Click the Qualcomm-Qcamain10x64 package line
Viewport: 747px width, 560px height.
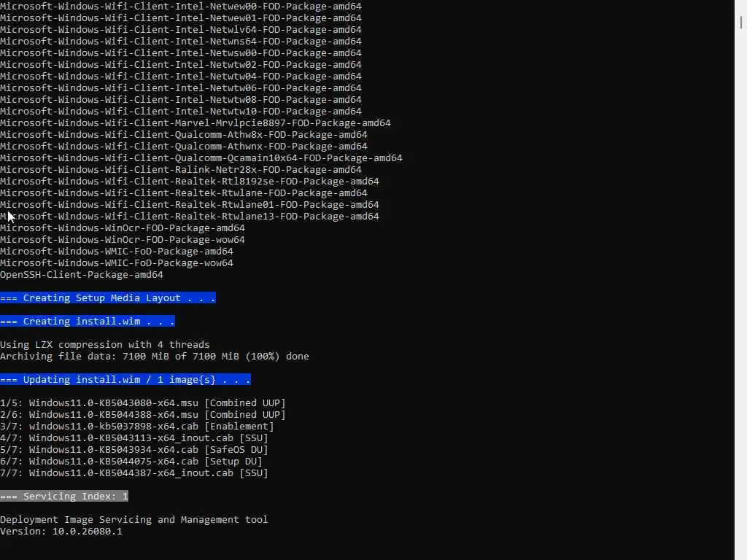(x=201, y=157)
